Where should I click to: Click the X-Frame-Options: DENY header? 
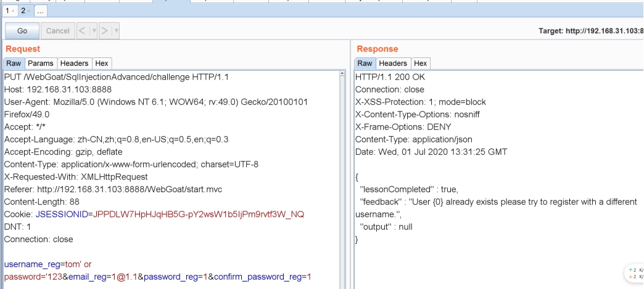(x=403, y=127)
